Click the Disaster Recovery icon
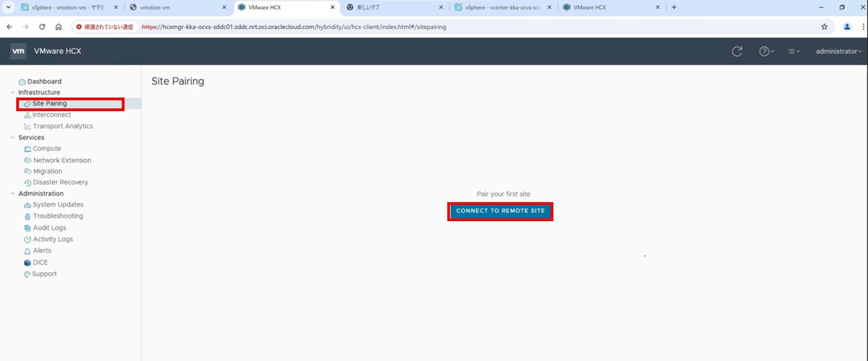Screen dimensions: 868x361 [28, 183]
